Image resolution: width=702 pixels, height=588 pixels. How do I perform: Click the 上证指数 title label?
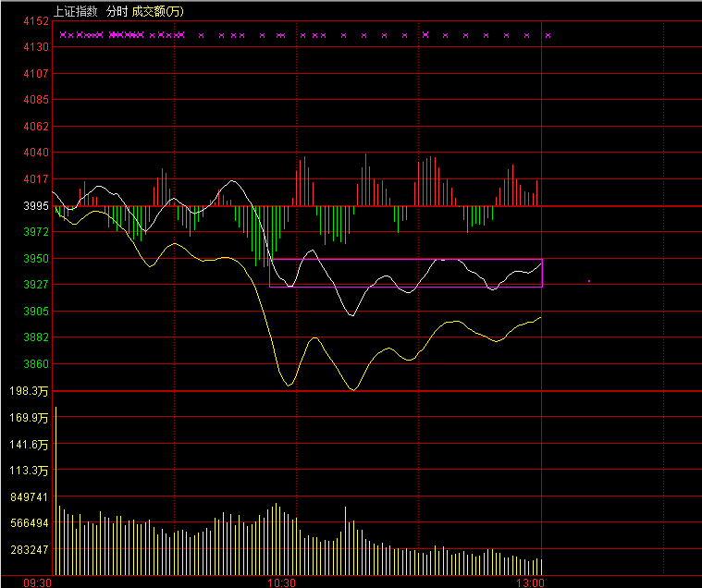[x=75, y=10]
